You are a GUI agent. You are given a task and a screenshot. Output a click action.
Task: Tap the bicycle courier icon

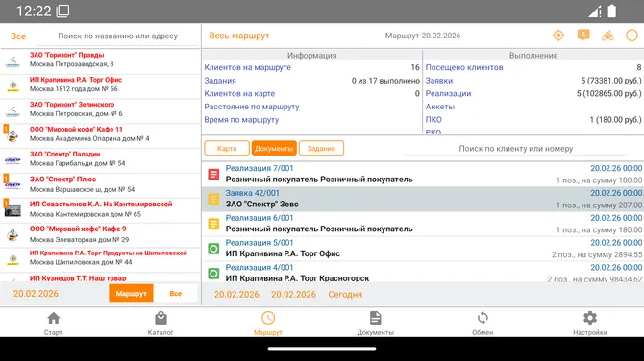607,36
